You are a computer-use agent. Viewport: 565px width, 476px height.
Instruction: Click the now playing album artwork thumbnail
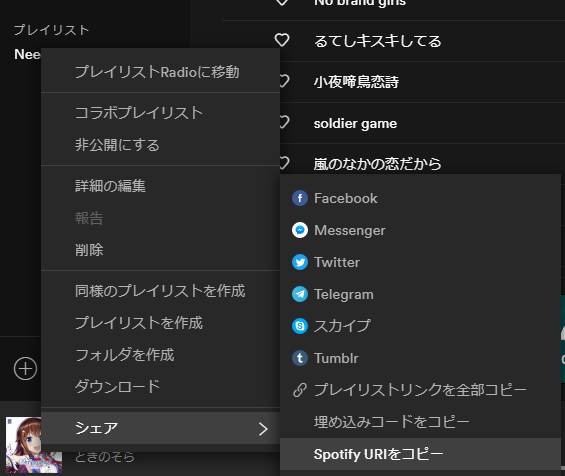(34, 445)
